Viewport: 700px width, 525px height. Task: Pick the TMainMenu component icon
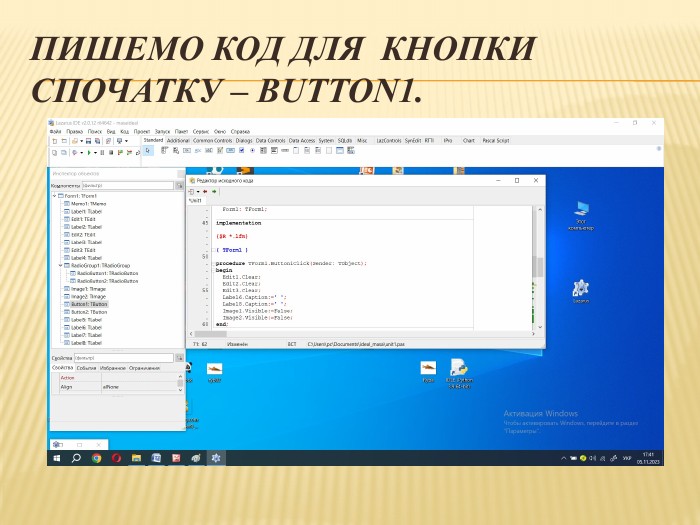[x=164, y=150]
